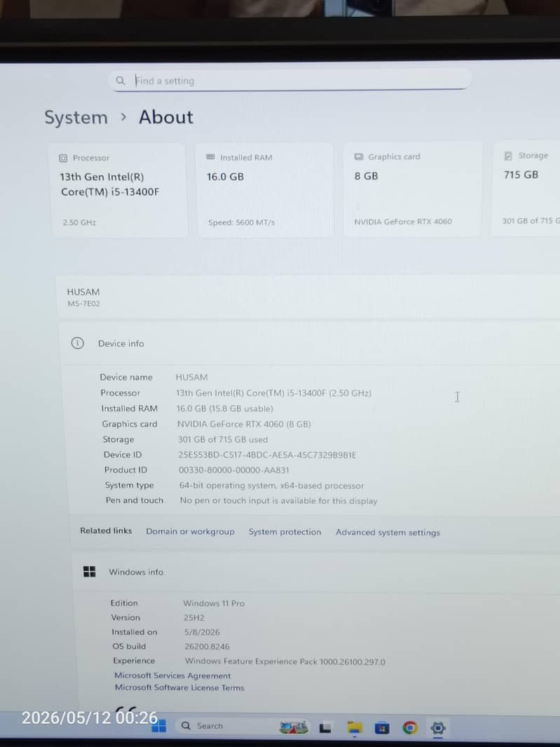Image resolution: width=560 pixels, height=747 pixels.
Task: Open the Installed RAM summary card
Action: 265,190
